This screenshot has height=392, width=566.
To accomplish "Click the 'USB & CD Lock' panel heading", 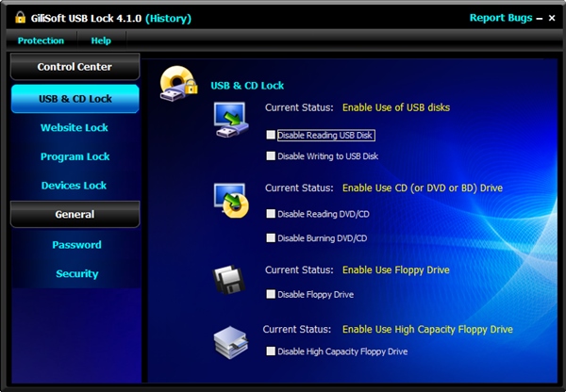I will (247, 86).
